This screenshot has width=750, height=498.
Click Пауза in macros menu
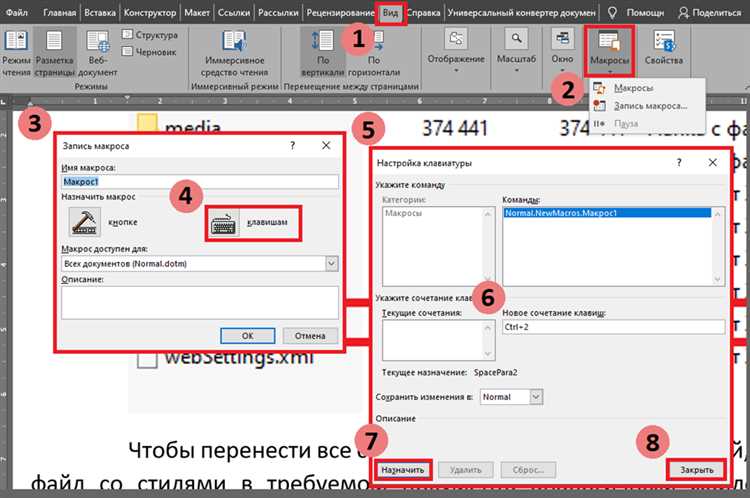pos(626,123)
